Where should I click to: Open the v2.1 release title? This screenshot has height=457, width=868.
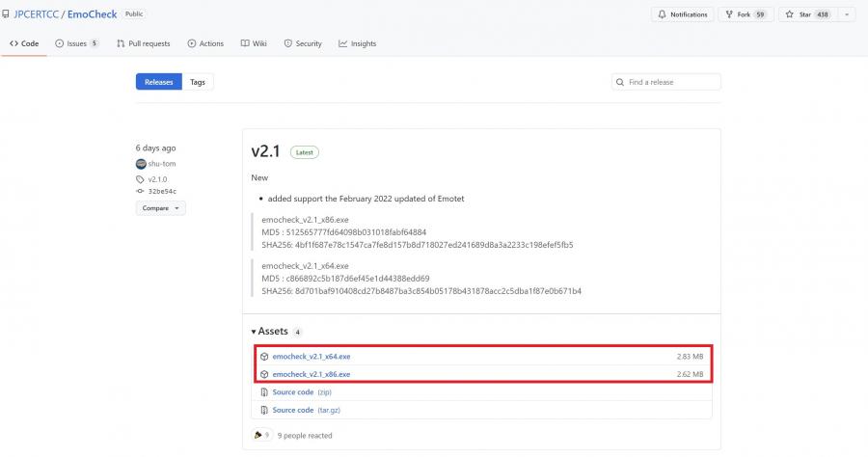[x=266, y=151]
